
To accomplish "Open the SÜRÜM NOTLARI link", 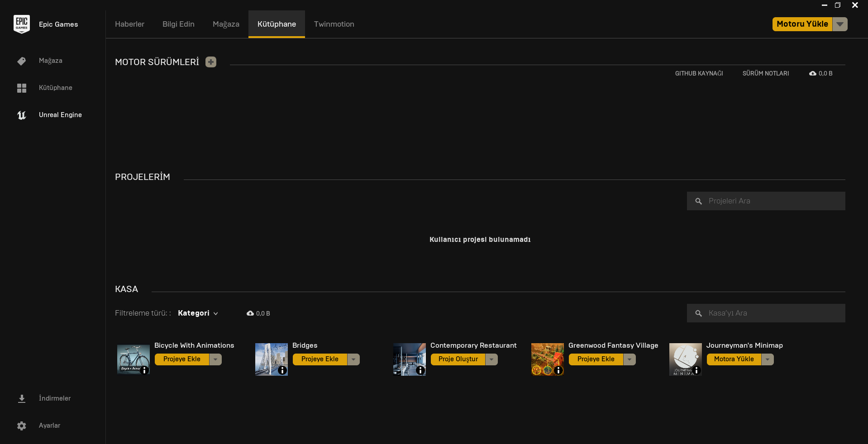I will pos(766,73).
